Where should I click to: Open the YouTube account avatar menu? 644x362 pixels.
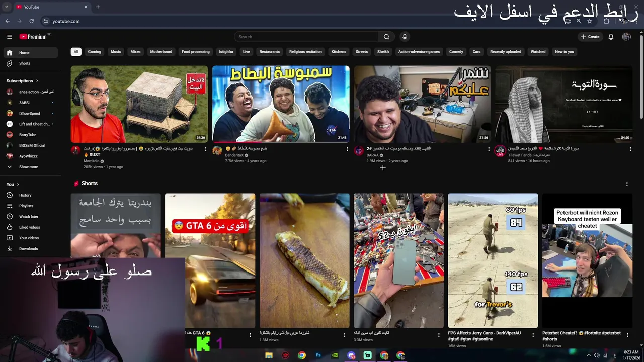626,37
